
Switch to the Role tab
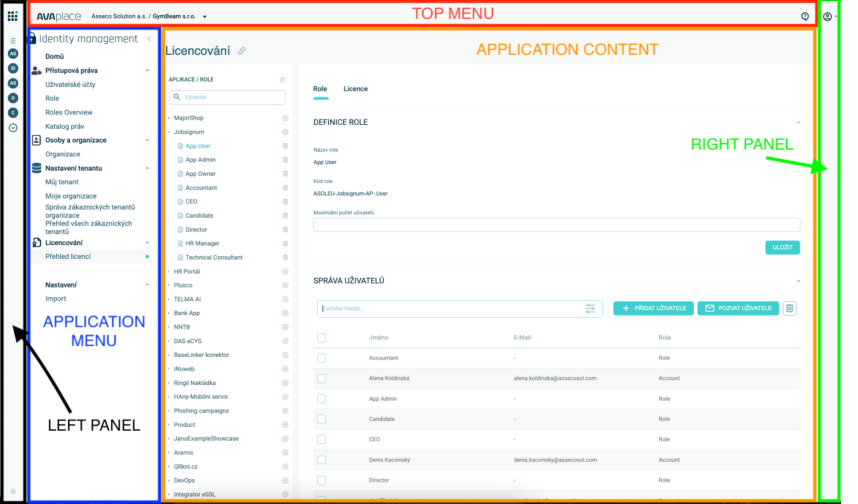pyautogui.click(x=320, y=89)
